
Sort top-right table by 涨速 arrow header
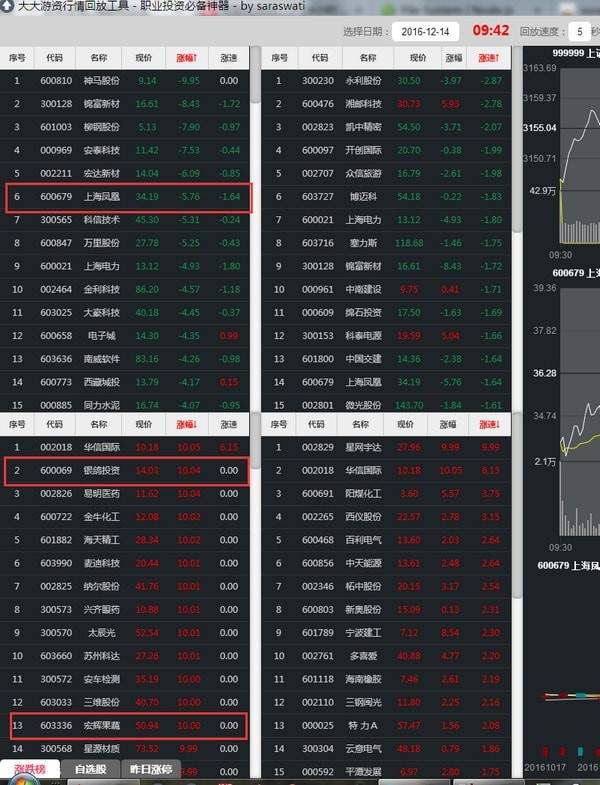click(x=489, y=58)
